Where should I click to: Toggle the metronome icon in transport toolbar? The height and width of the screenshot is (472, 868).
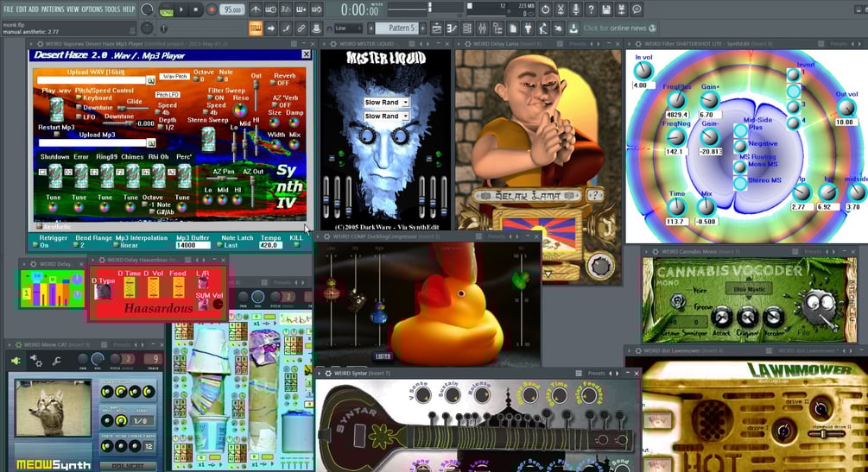point(255,10)
